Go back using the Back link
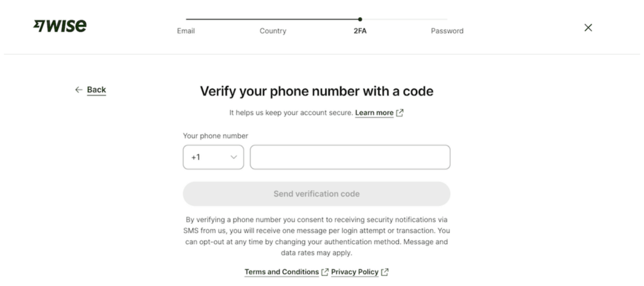The image size is (644, 286). pyautogui.click(x=96, y=90)
